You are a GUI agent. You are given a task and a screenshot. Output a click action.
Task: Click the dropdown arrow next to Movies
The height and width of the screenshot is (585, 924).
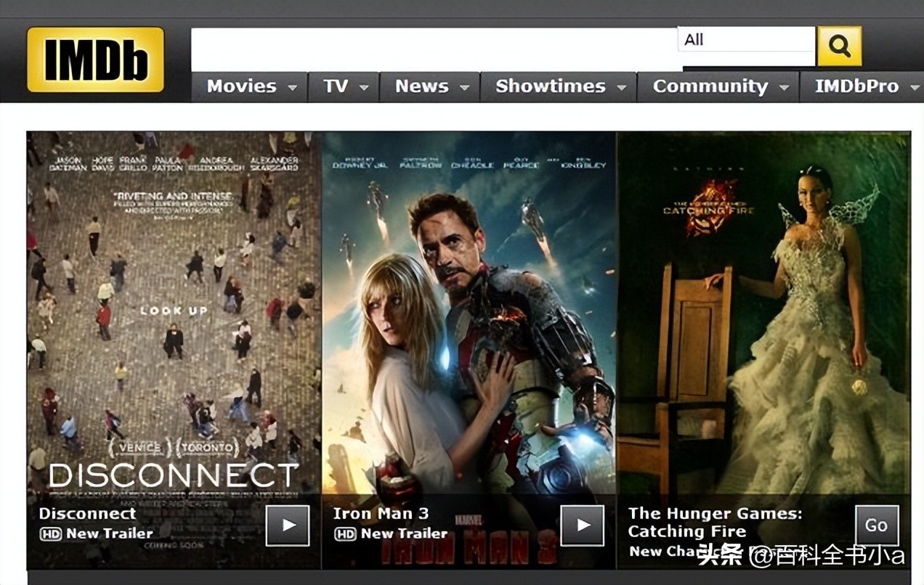[x=294, y=87]
